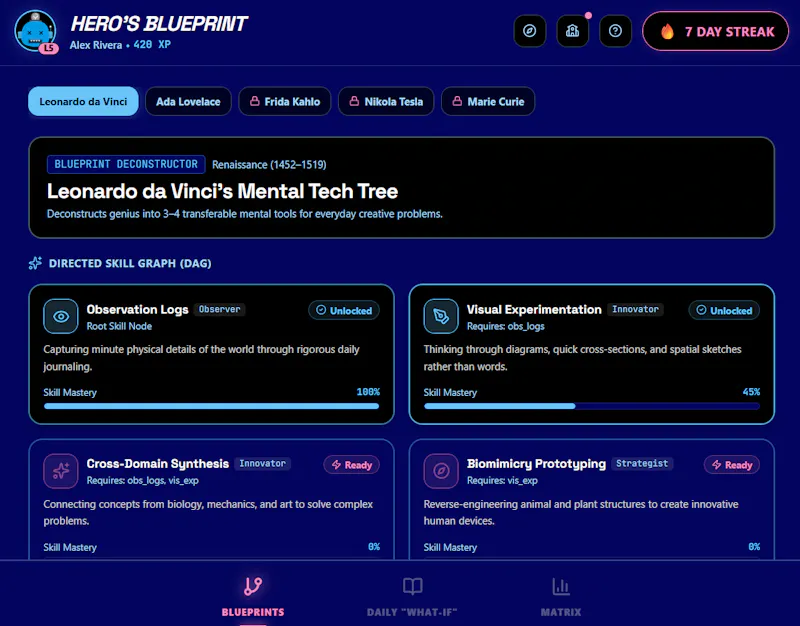The height and width of the screenshot is (626, 800).
Task: Click the Requires: obs_logs text
Action: click(506, 326)
